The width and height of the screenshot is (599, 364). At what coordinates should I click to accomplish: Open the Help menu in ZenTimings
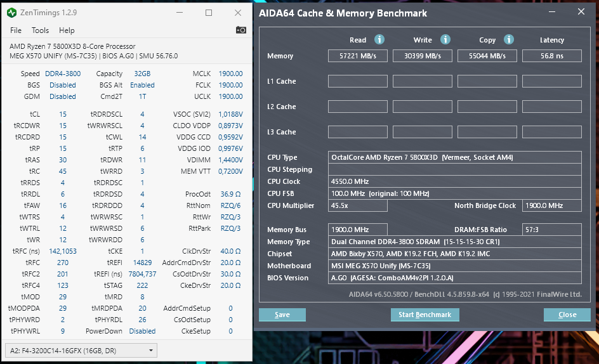[x=67, y=30]
